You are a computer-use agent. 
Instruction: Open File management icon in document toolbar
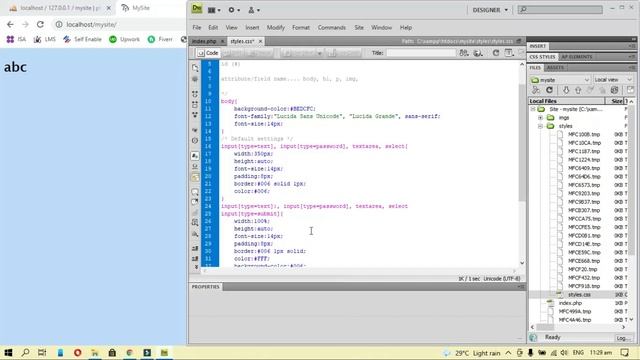pyautogui.click(x=464, y=53)
